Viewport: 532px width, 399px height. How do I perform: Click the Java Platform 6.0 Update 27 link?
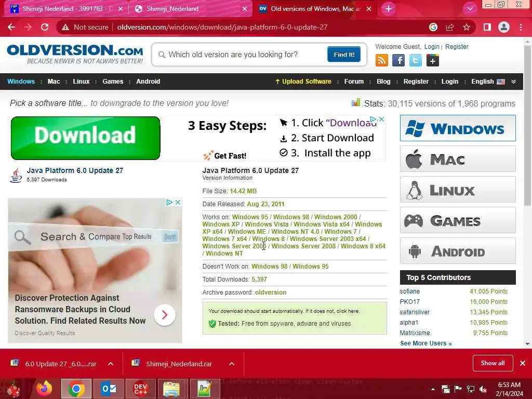click(75, 170)
